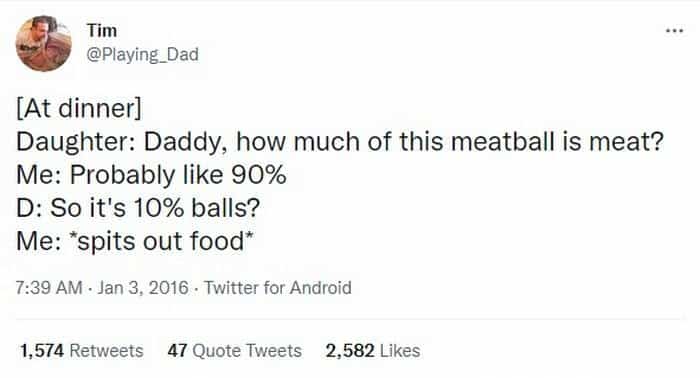This screenshot has height=378, width=700.
Task: Open the three-dot more options menu
Action: pos(674,31)
